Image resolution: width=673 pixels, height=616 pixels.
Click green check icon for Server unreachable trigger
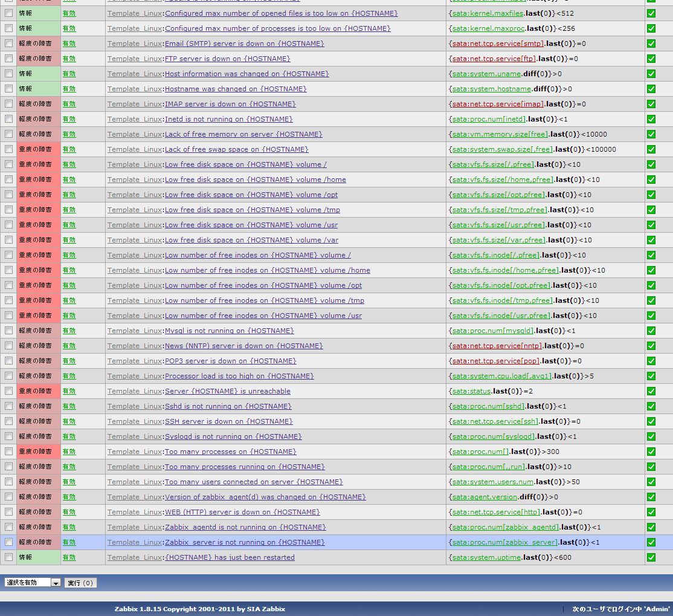coord(651,391)
